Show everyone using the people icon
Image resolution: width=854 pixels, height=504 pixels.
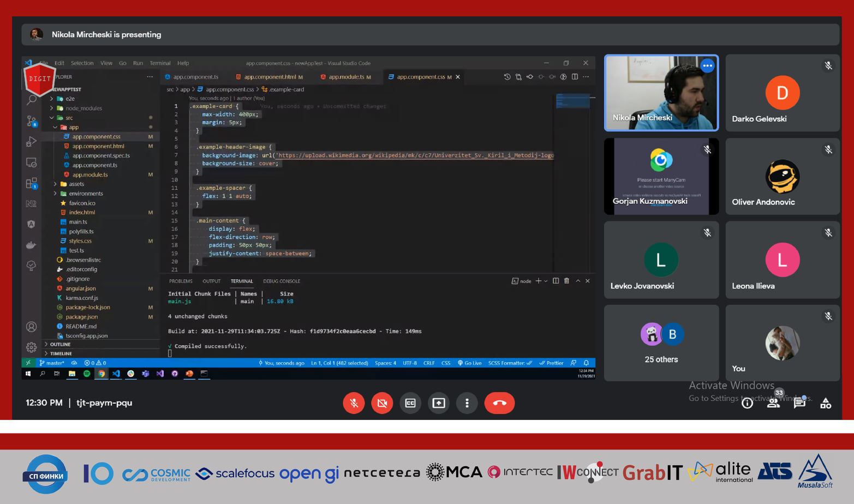point(773,404)
